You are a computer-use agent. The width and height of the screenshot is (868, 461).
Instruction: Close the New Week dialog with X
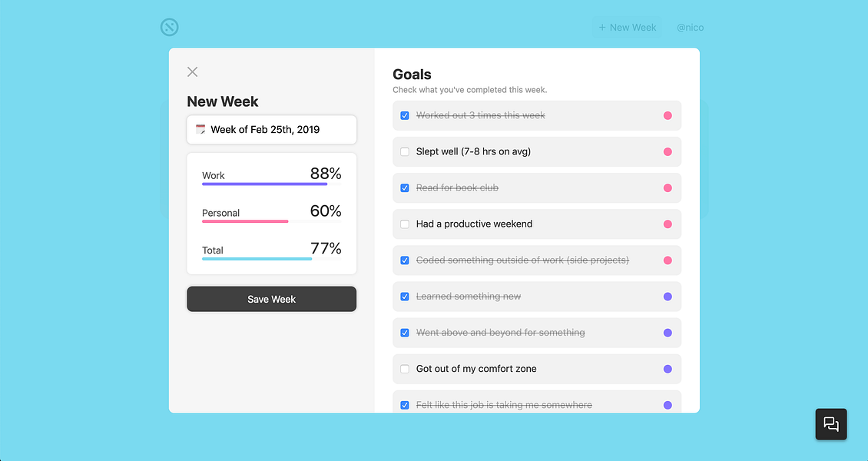coord(192,71)
